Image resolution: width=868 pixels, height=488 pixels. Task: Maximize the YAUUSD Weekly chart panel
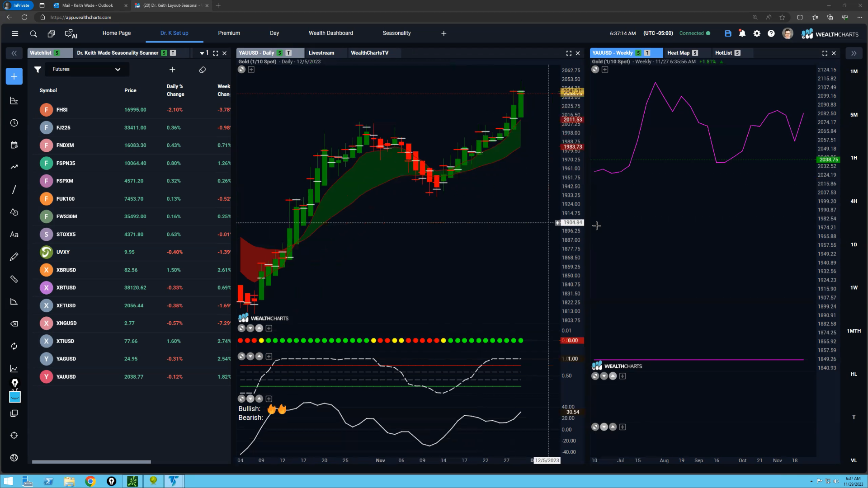(825, 53)
